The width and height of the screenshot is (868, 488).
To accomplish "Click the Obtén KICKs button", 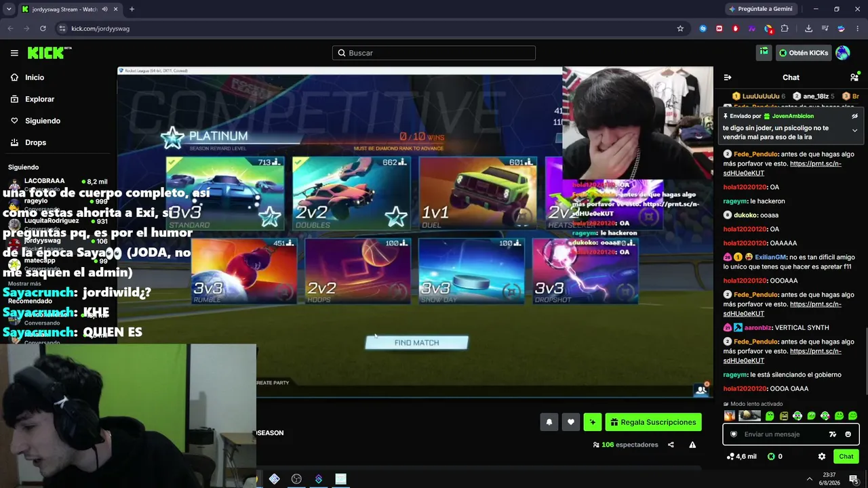I will click(804, 53).
